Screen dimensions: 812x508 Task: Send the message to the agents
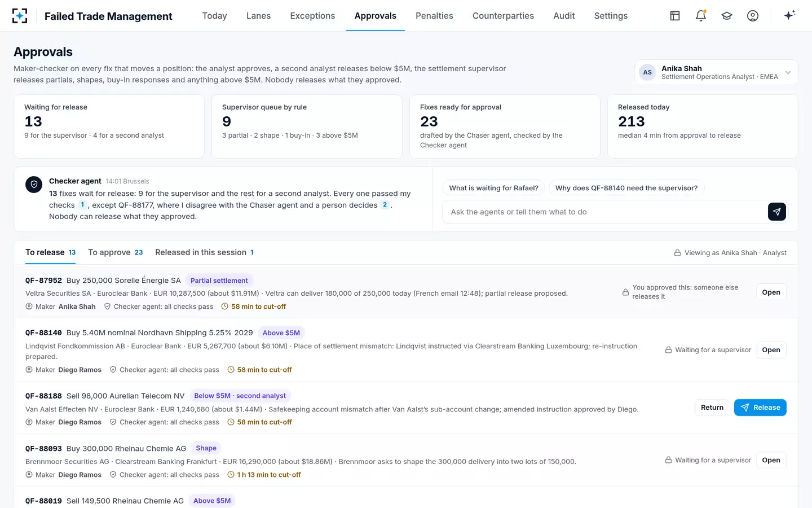click(x=777, y=212)
